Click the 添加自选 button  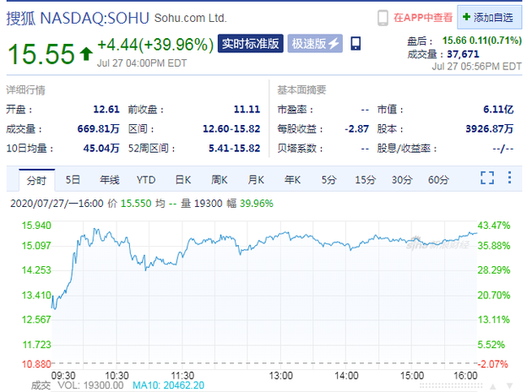point(489,17)
